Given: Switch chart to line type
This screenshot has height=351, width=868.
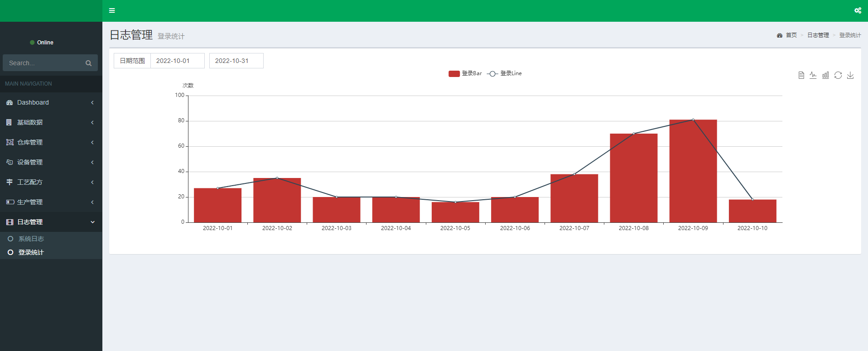Looking at the screenshot, I should pyautogui.click(x=813, y=75).
